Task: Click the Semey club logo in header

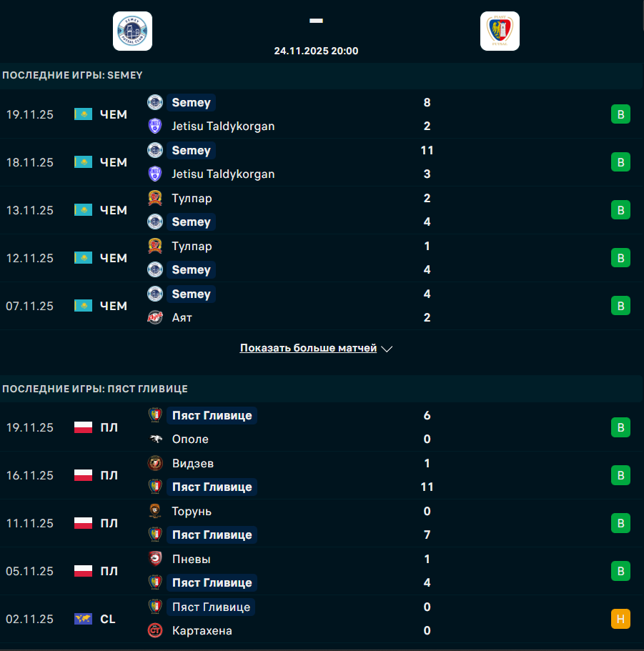Action: click(132, 31)
